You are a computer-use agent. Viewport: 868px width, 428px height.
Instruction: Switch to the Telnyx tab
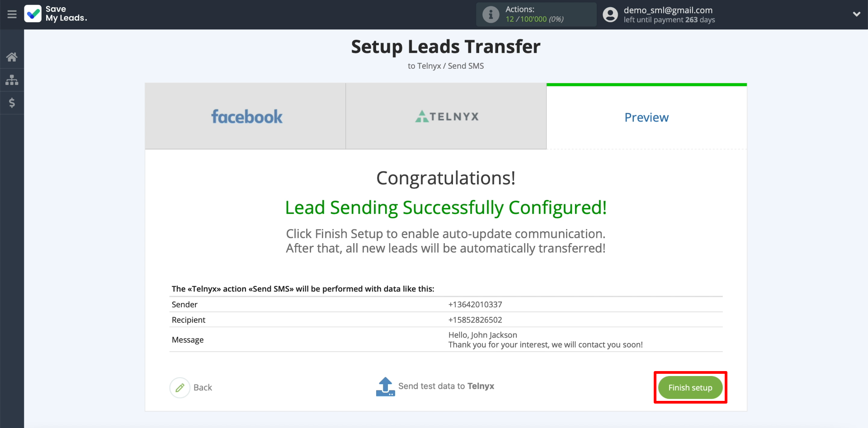[446, 116]
